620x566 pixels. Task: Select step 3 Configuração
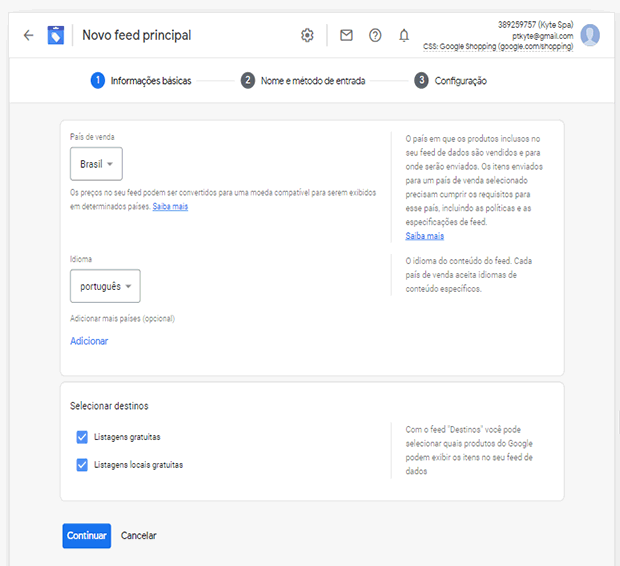click(450, 81)
